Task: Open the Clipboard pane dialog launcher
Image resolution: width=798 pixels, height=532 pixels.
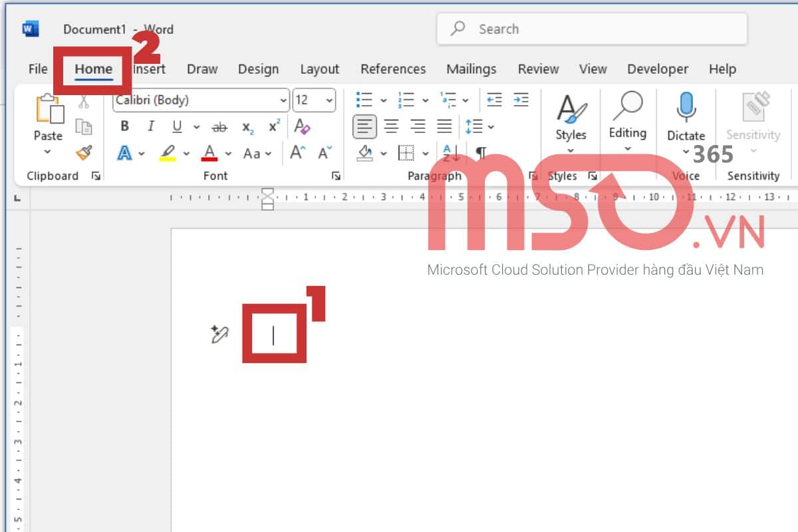Action: pyautogui.click(x=96, y=176)
